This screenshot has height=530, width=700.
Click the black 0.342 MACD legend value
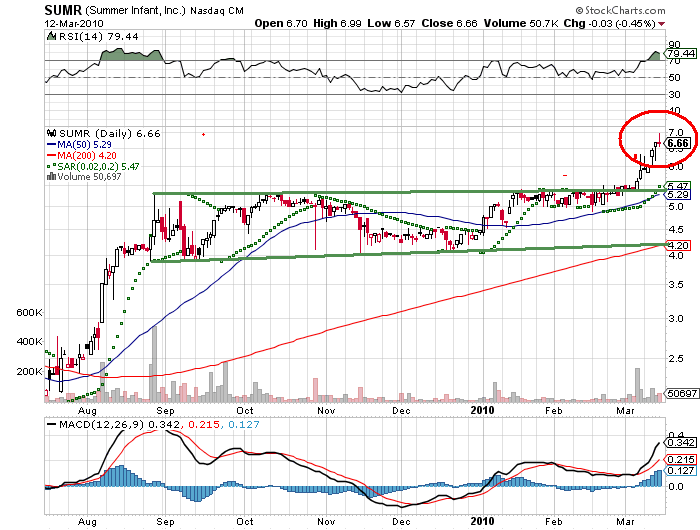point(164,425)
